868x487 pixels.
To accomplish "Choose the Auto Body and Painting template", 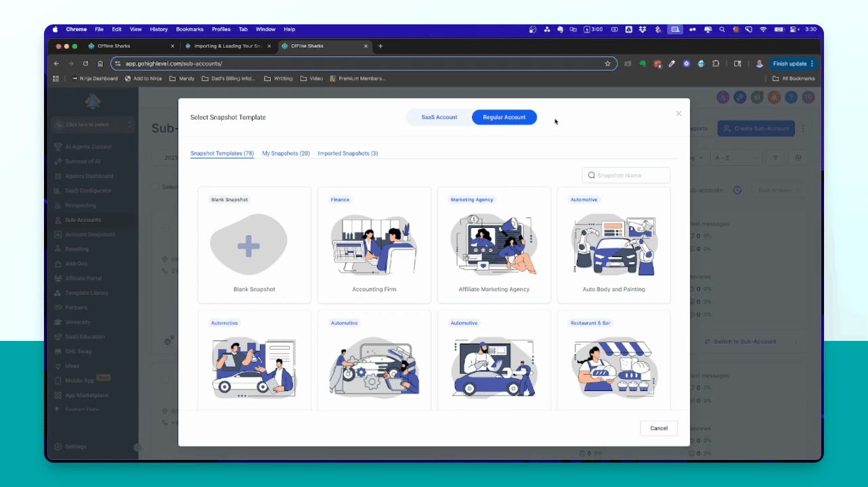I will 613,246.
